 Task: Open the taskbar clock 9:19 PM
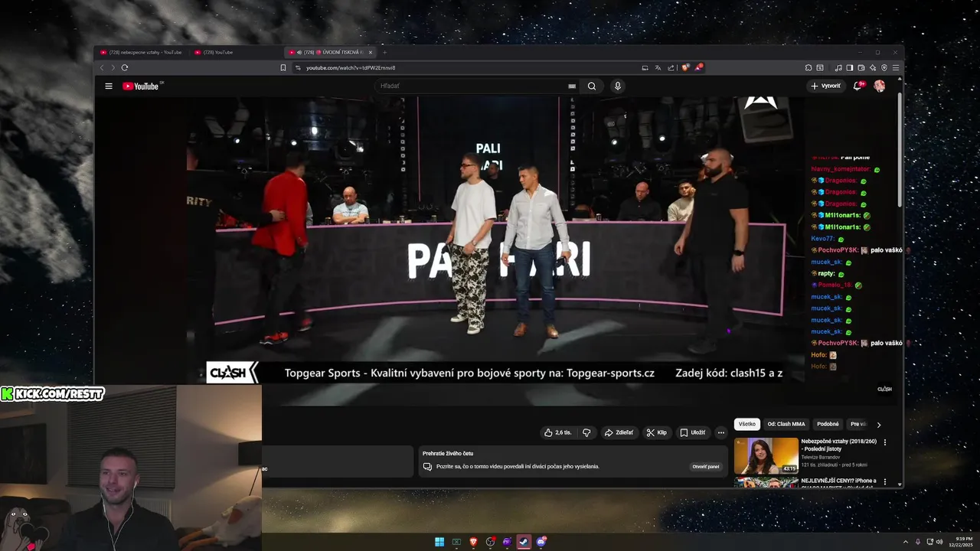point(961,542)
